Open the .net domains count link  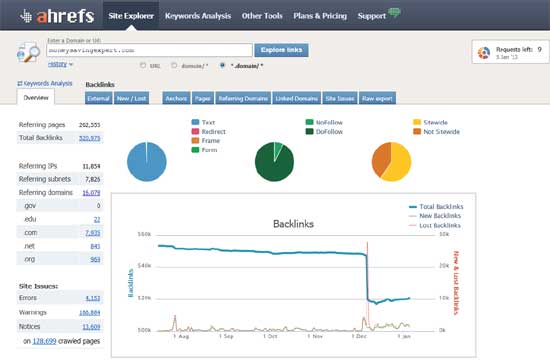95,246
